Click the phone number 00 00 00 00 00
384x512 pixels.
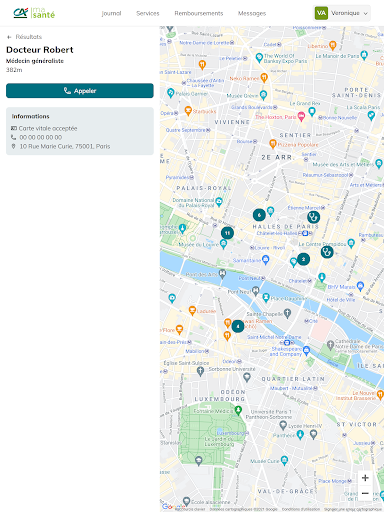[41, 137]
